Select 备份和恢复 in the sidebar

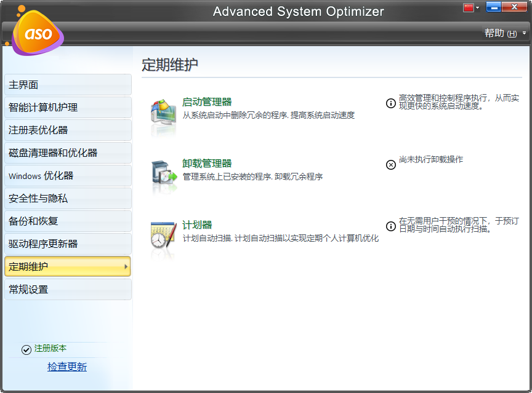coord(68,221)
